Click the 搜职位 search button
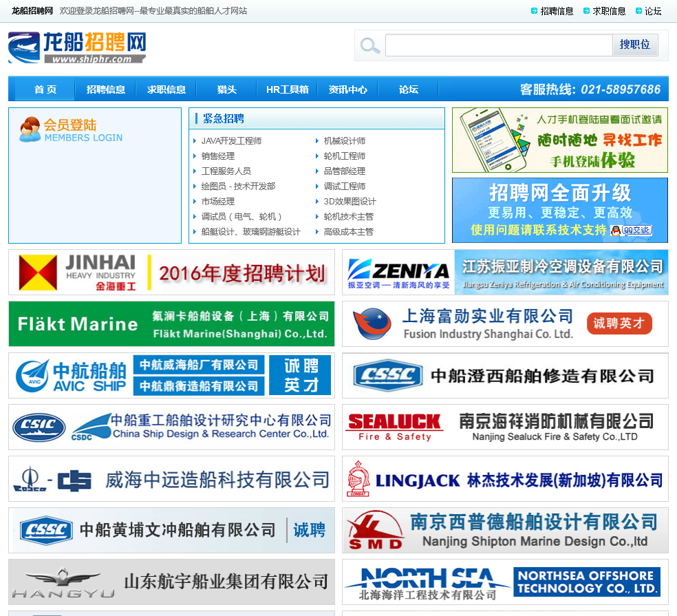Viewport: 677px width, 616px height. [x=634, y=45]
